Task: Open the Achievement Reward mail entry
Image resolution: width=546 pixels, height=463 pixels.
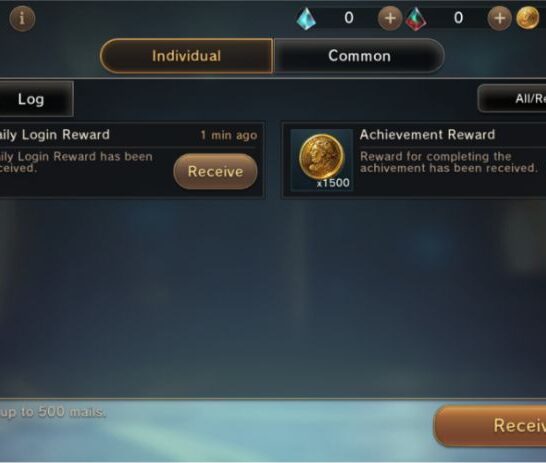Action: tap(414, 160)
